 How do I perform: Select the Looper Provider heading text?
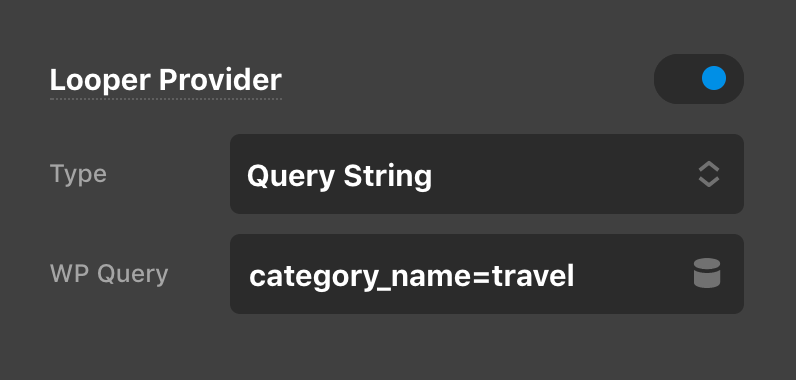pos(165,80)
